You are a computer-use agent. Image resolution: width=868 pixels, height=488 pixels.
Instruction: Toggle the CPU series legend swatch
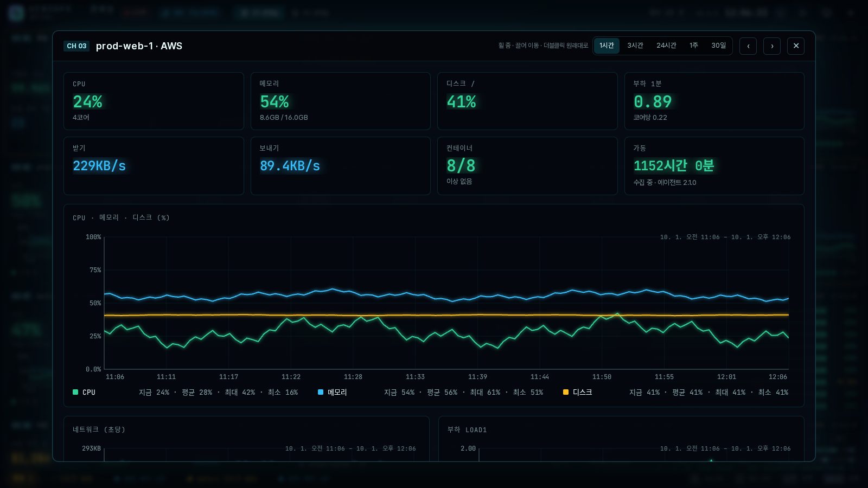[75, 392]
